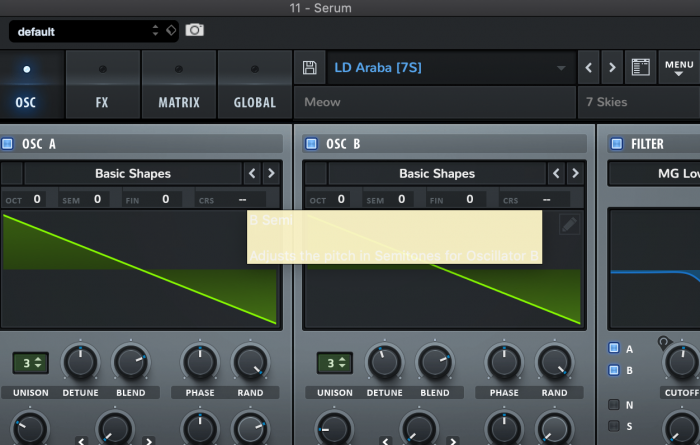Click the OSC B PHASE knob

tap(504, 362)
